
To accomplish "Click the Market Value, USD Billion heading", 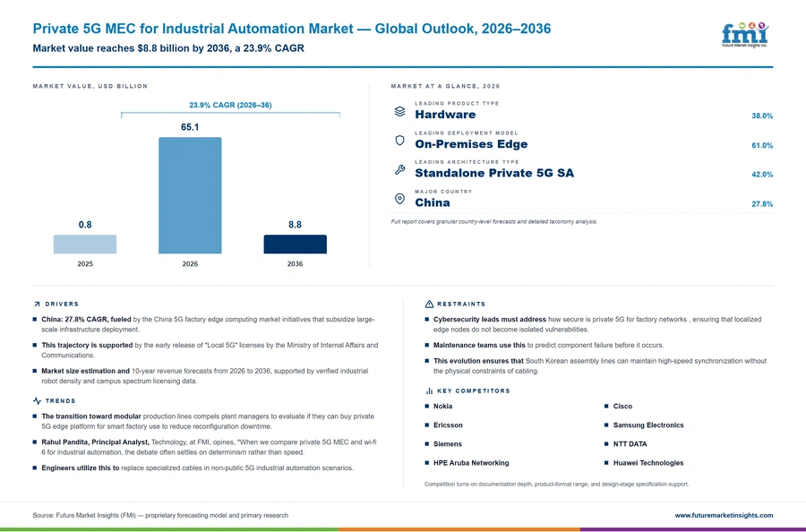I will click(x=90, y=86).
